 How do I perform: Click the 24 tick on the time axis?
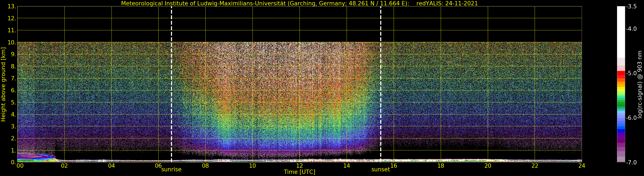point(582,166)
